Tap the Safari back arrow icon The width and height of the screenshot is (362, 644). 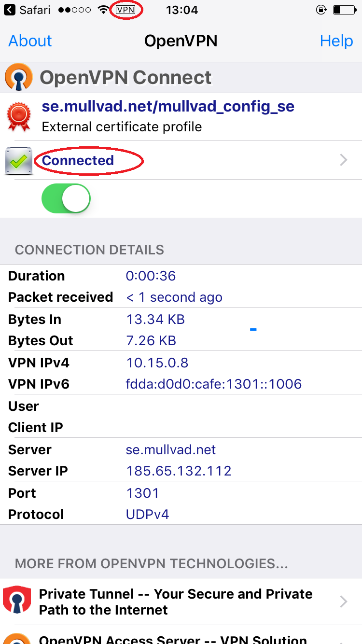click(9, 10)
